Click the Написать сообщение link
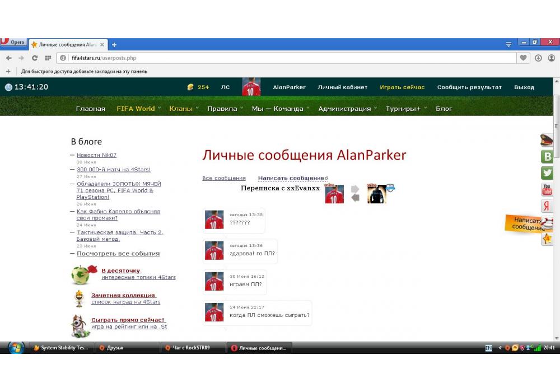Viewport: 560px width, 392px height. (291, 178)
